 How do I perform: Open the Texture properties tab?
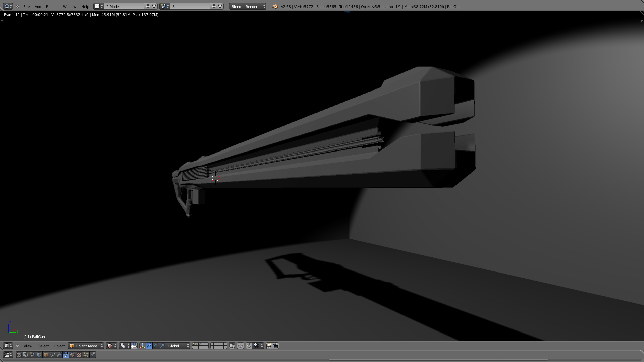point(79,354)
